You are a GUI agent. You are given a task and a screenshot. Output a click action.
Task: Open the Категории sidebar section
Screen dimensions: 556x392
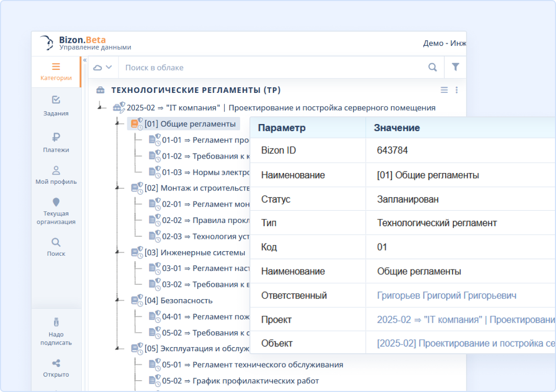click(56, 72)
